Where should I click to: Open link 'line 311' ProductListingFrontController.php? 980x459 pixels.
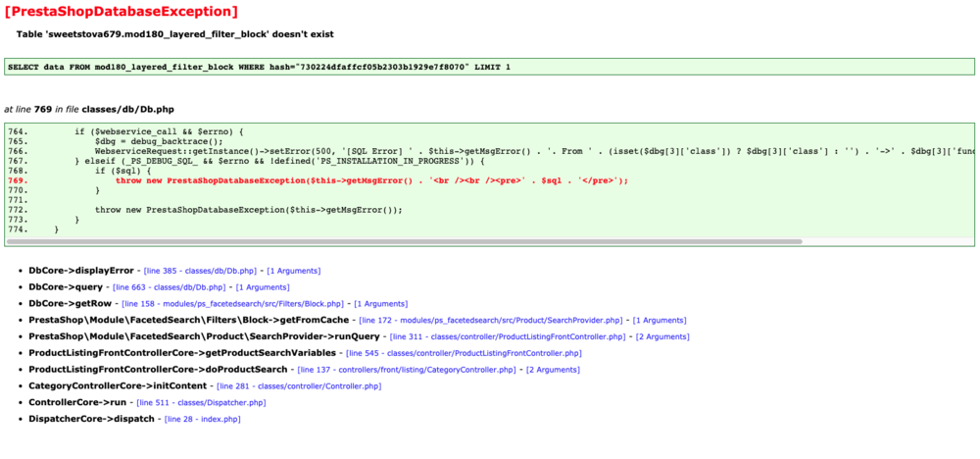pyautogui.click(x=508, y=336)
